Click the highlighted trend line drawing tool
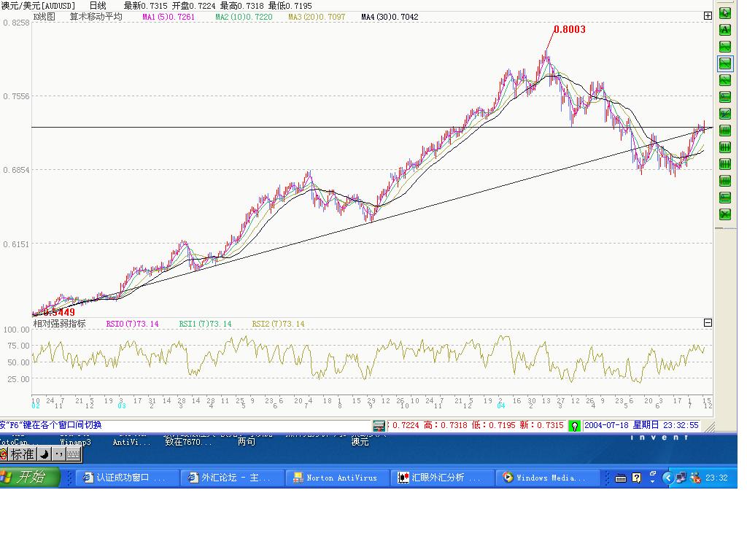Screen dimensions: 747x560 724,63
